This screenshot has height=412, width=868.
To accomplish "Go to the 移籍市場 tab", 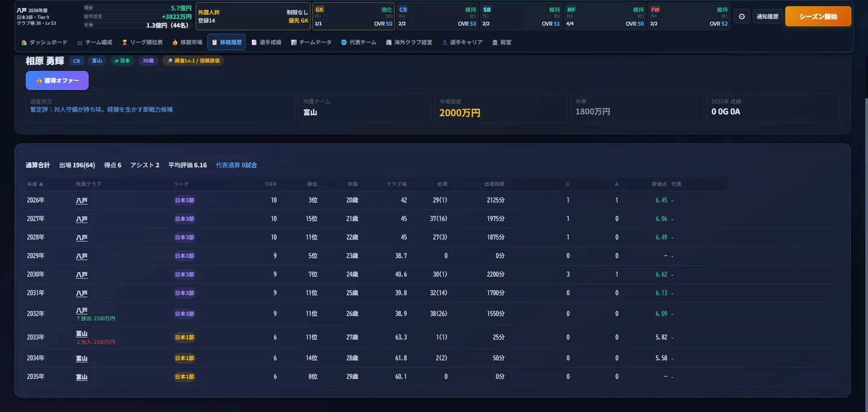I will 187,42.
